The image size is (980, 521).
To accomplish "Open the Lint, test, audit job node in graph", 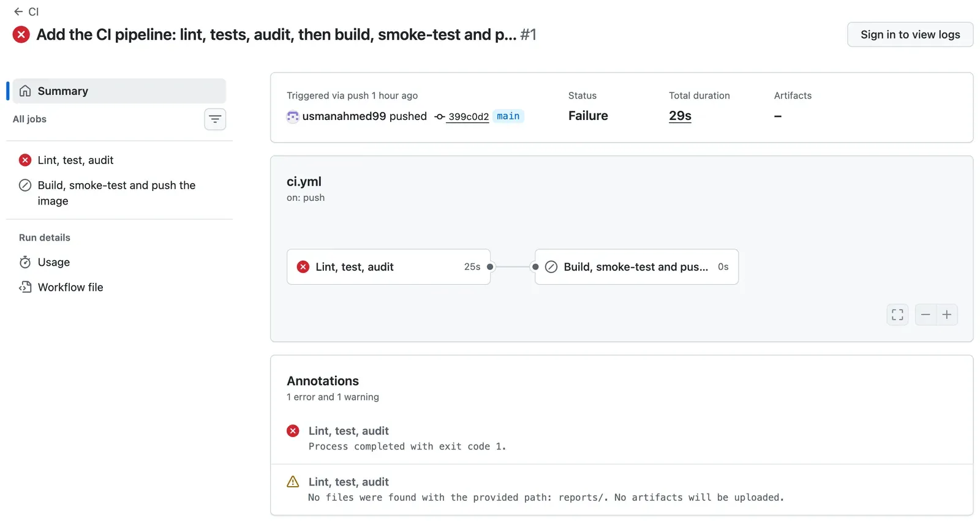I will [x=388, y=267].
